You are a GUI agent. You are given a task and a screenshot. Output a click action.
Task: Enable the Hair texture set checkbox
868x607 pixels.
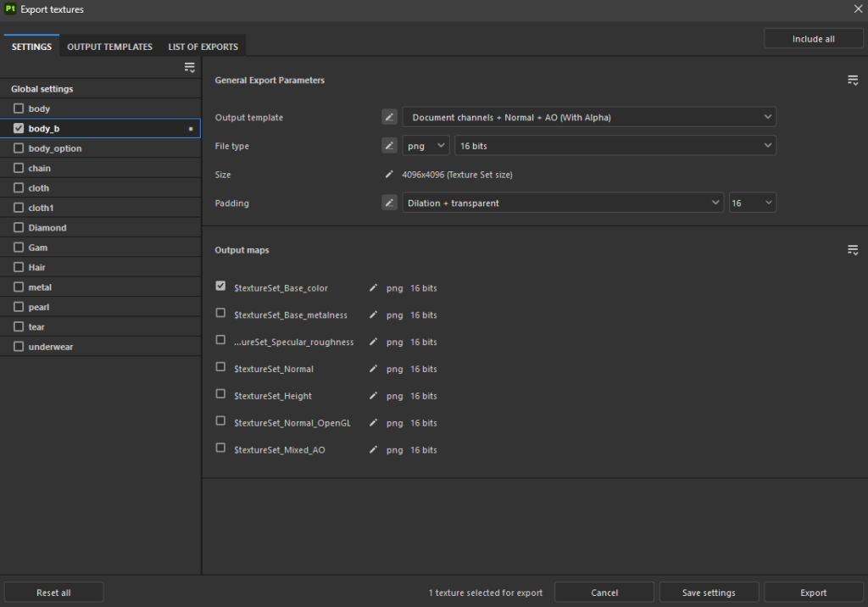click(x=19, y=267)
